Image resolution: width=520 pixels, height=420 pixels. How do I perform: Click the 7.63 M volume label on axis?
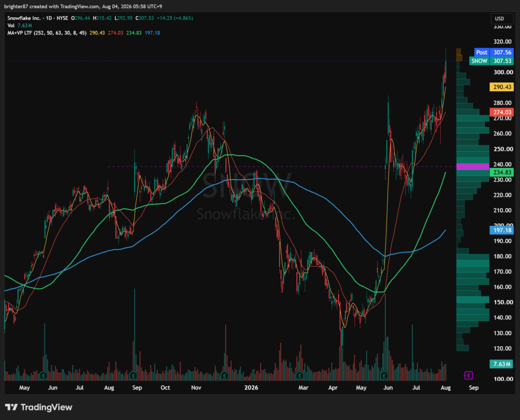coord(502,364)
